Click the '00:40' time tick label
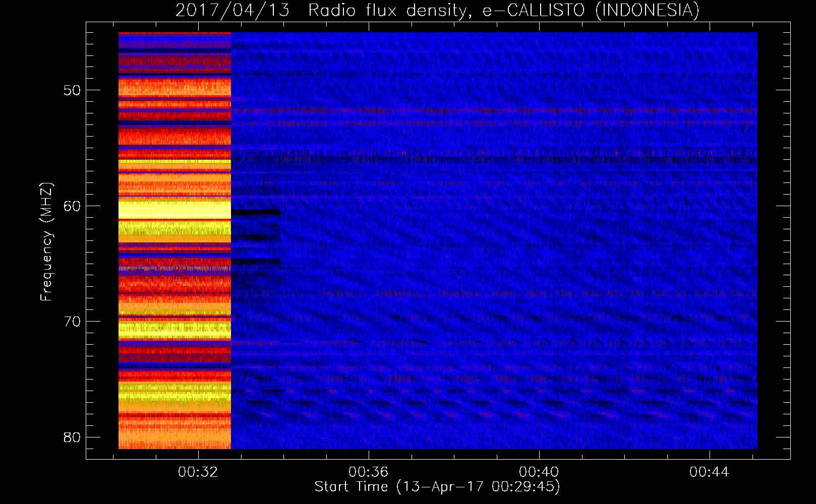 tap(539, 472)
